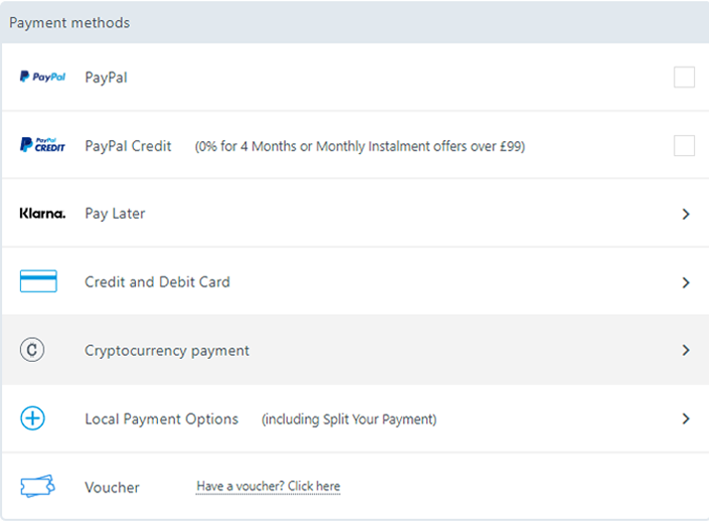This screenshot has width=709, height=524.
Task: Click the Payment methods header
Action: pos(70,23)
